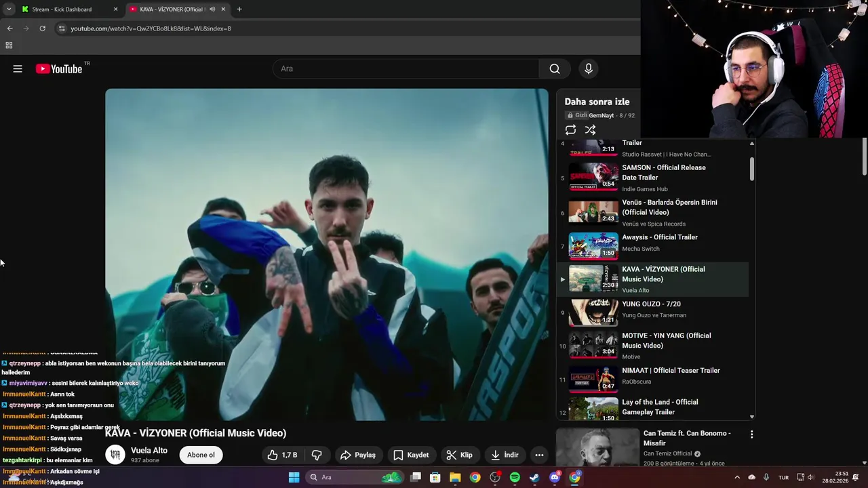This screenshot has width=868, height=488.
Task: Reload the YouTube page
Action: click(42, 28)
